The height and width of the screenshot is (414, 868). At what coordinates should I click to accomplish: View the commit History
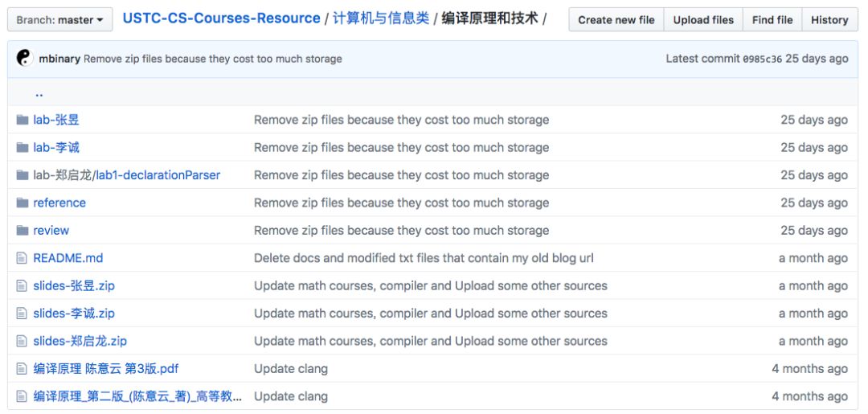[x=829, y=20]
